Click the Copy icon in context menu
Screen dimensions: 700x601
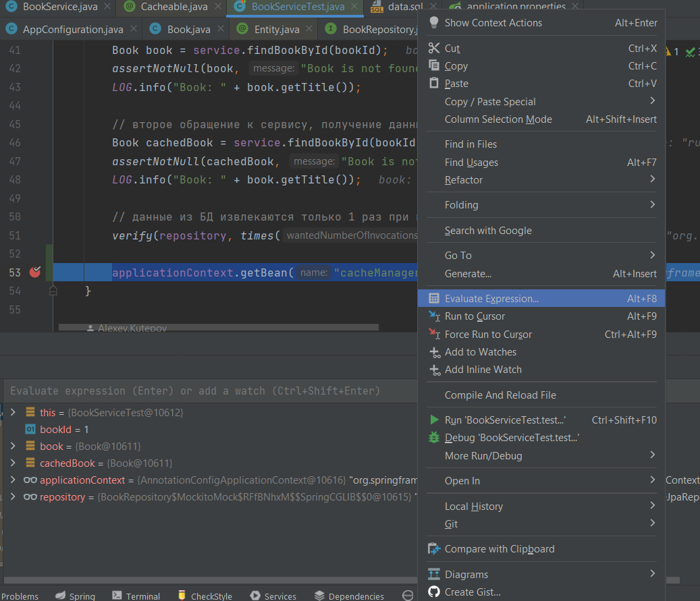(x=433, y=65)
